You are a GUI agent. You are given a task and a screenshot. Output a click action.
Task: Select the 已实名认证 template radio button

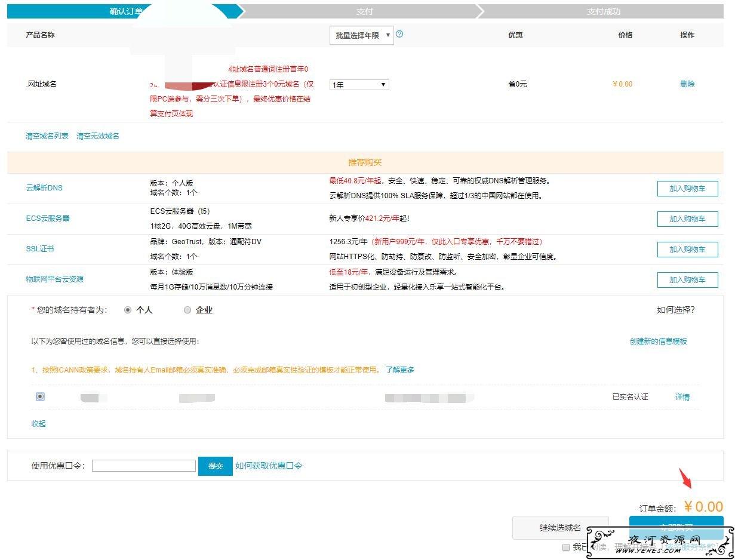pos(40,396)
